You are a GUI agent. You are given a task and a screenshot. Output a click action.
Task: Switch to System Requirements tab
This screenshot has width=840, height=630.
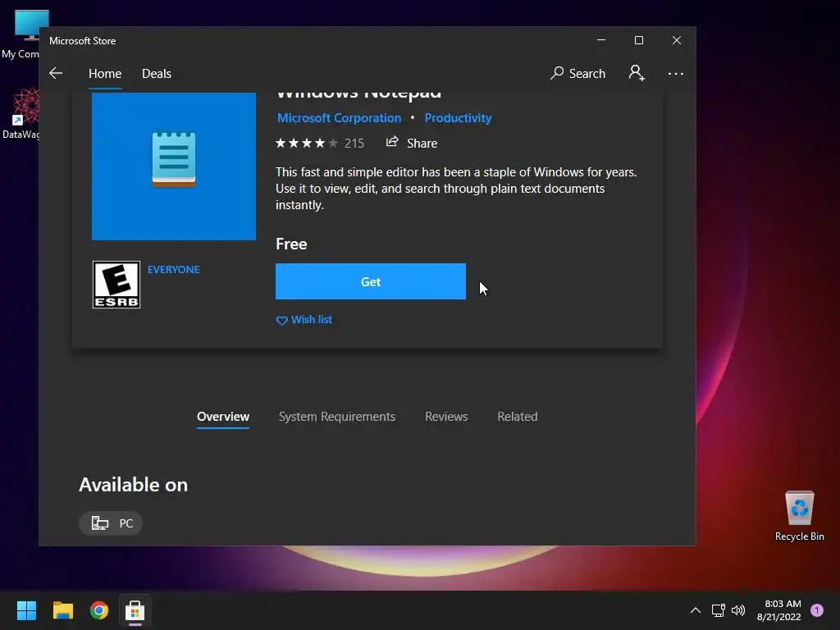[337, 417]
